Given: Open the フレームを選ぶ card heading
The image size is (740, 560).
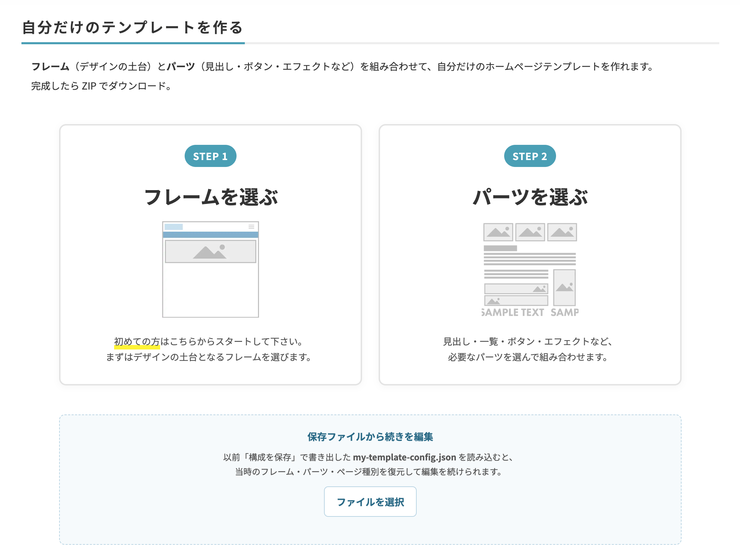Looking at the screenshot, I should (211, 197).
